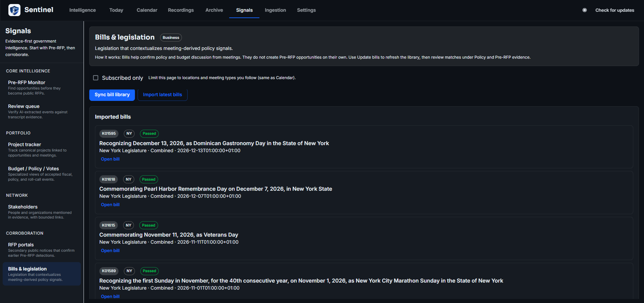644x303 pixels.
Task: Click the Sync bill library button
Action: (112, 95)
